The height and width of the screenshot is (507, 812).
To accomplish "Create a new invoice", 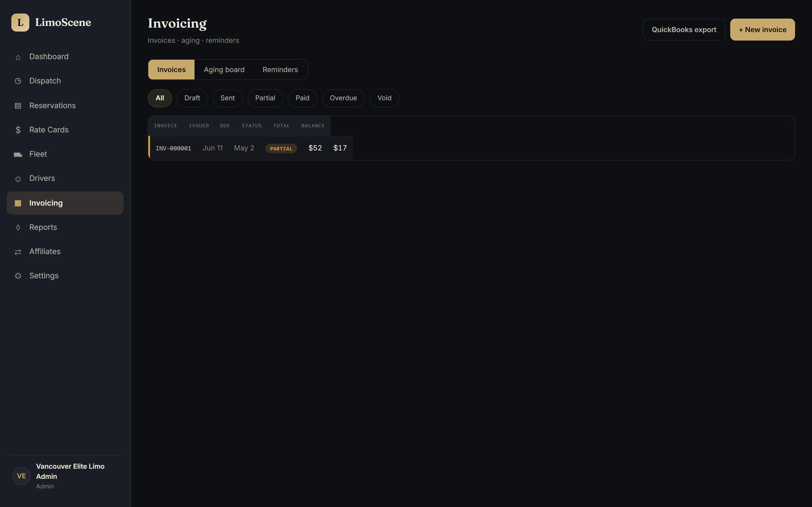I will [762, 30].
